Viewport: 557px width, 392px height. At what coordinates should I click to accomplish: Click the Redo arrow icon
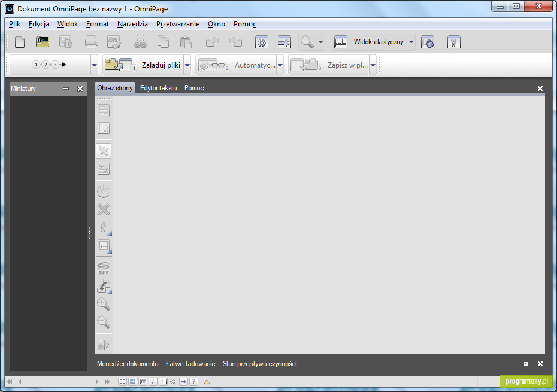[x=235, y=42]
